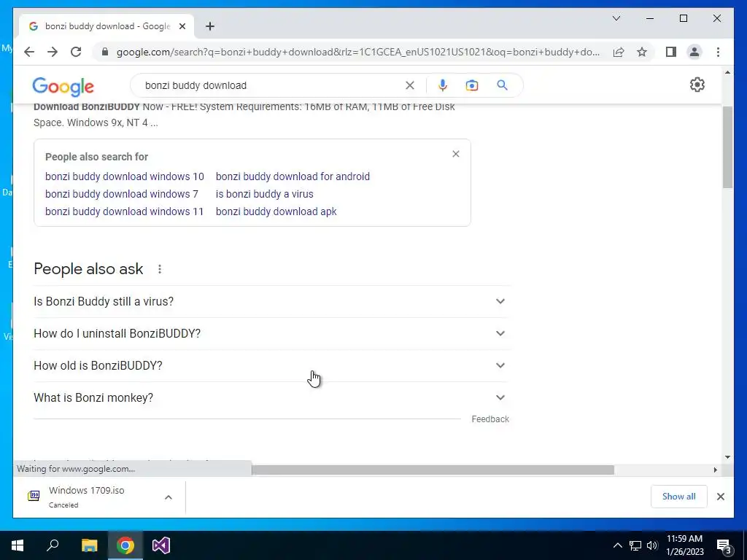Open Windows taskbar search
The image size is (747, 560).
pos(53,545)
